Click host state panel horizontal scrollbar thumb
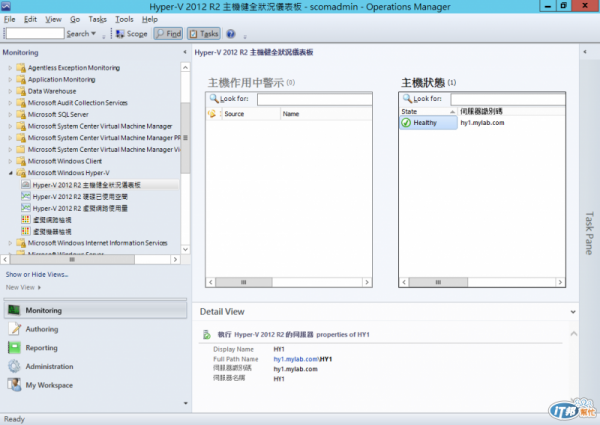600x425 pixels. 438,282
